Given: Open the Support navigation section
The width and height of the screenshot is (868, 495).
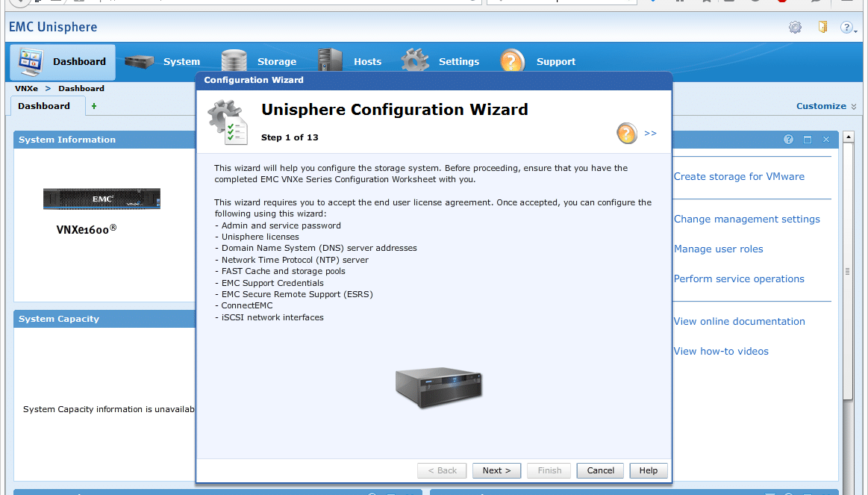Looking at the screenshot, I should point(537,62).
